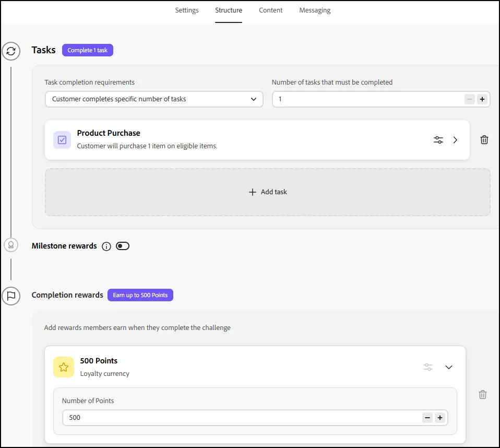Click the Completion rewards flag icon
This screenshot has height=448, width=500.
click(11, 296)
